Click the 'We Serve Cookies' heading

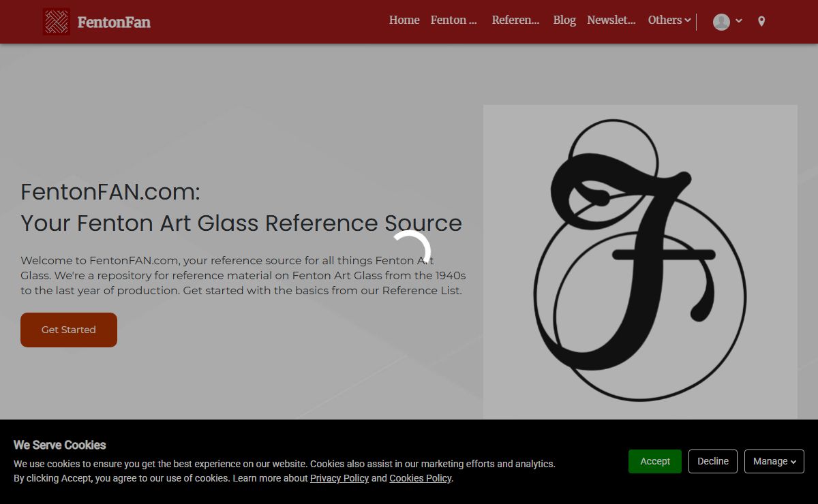point(60,445)
